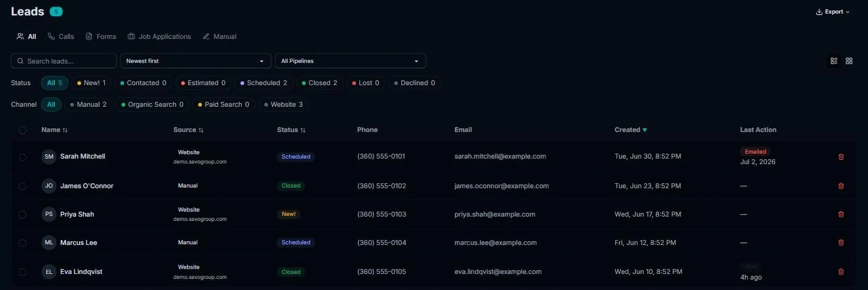Image resolution: width=868 pixels, height=290 pixels.
Task: Click phone number (360) 555-0104
Action: click(382, 242)
